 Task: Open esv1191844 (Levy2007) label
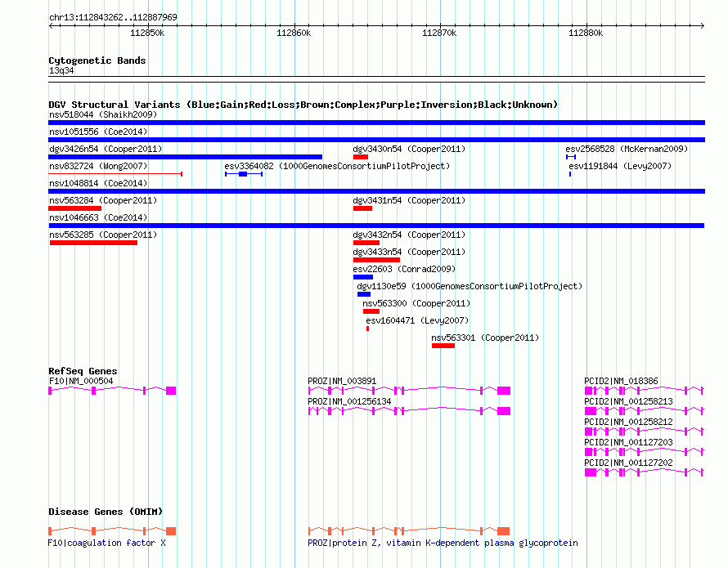point(620,166)
